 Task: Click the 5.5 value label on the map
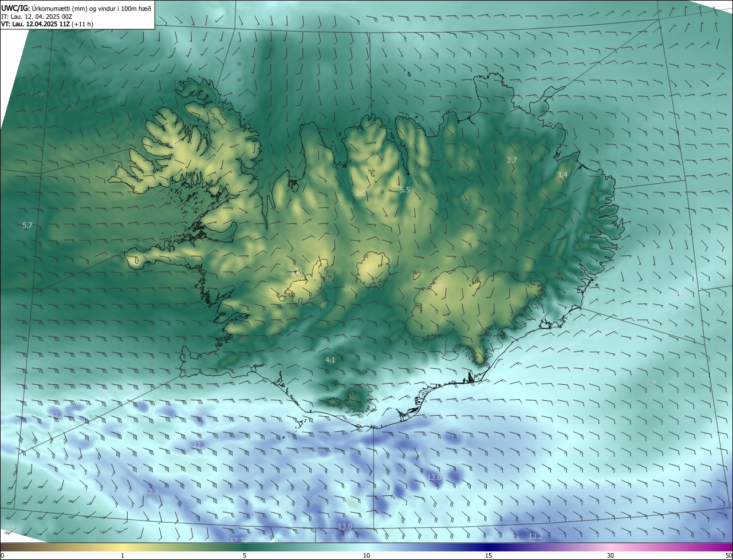click(x=405, y=190)
